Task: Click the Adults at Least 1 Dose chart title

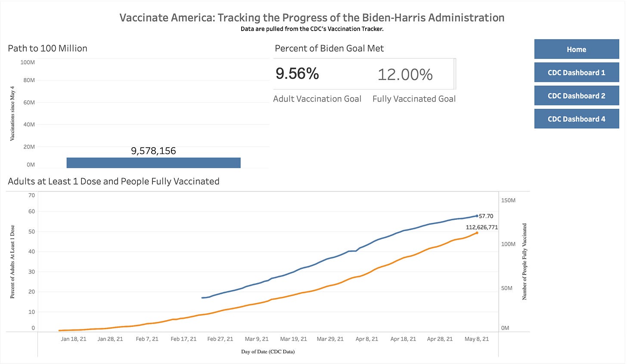Action: point(114,181)
